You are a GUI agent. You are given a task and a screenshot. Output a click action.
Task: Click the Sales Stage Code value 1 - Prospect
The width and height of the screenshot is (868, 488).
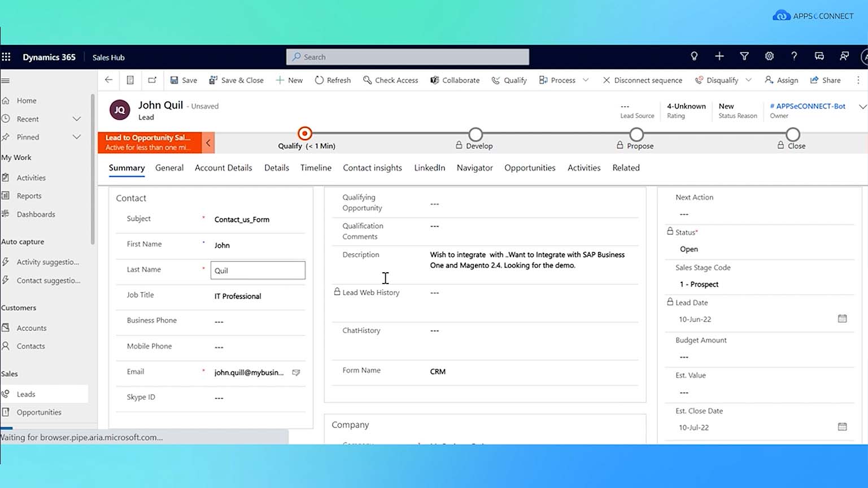(x=699, y=285)
